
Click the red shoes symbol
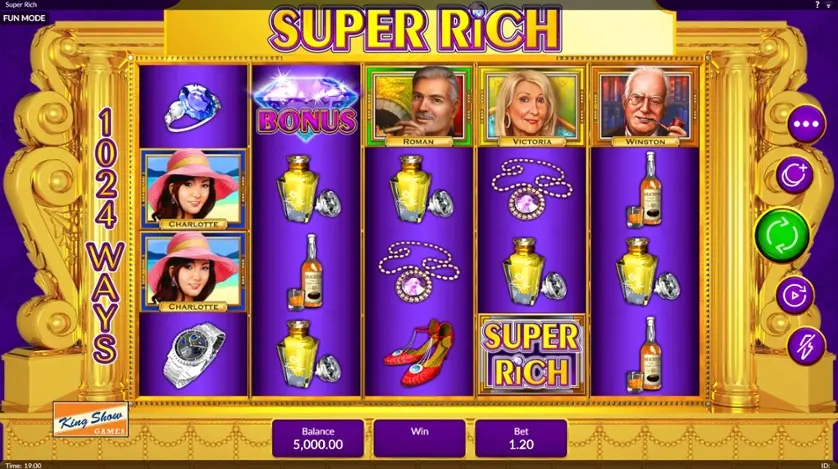pyautogui.click(x=419, y=353)
